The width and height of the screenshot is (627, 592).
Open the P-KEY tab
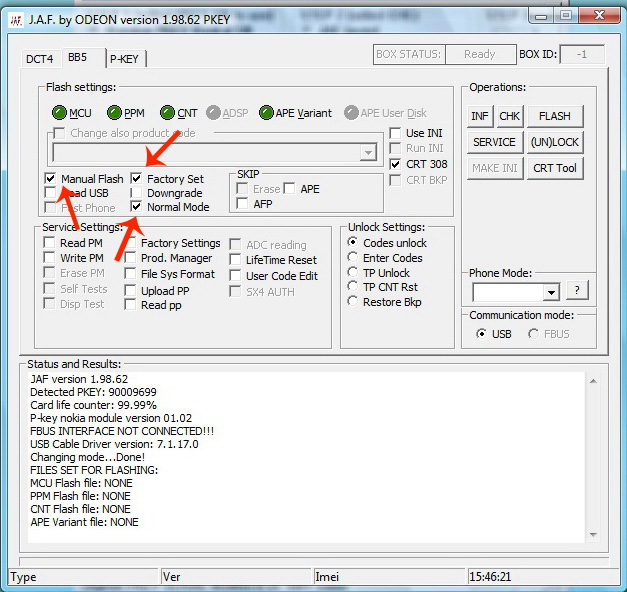(x=124, y=59)
